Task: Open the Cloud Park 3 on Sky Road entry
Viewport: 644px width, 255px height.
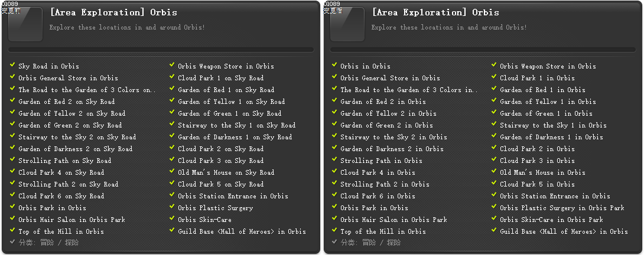Action: pos(220,161)
